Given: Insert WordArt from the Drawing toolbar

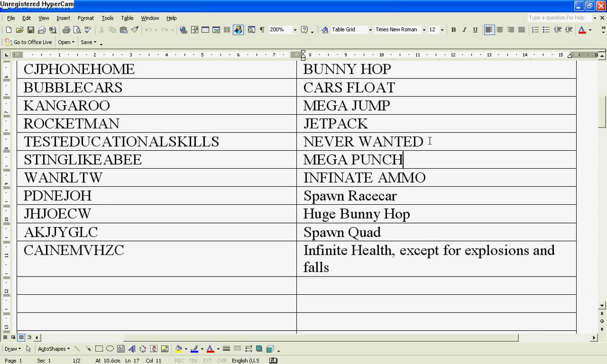Looking at the screenshot, I should (132, 349).
